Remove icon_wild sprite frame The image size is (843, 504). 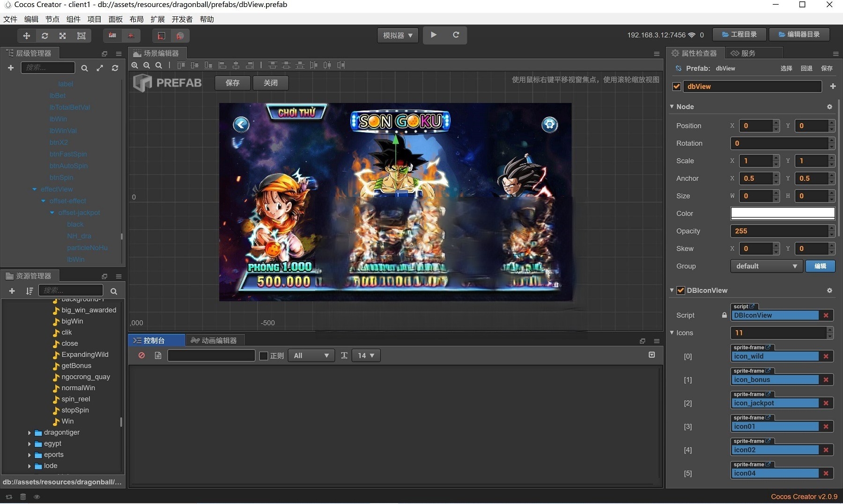click(826, 356)
